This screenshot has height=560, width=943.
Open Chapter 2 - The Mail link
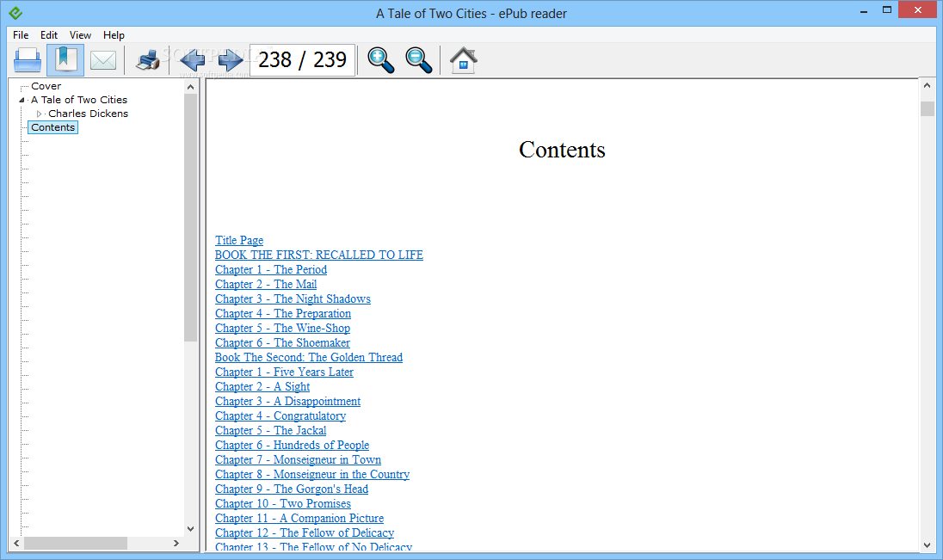(266, 285)
